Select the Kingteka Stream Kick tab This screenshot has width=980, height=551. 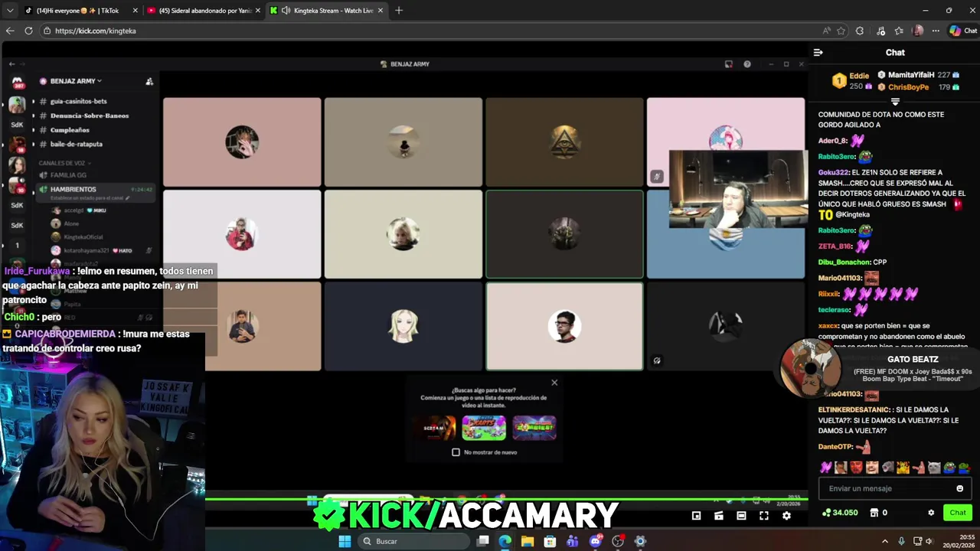click(326, 11)
